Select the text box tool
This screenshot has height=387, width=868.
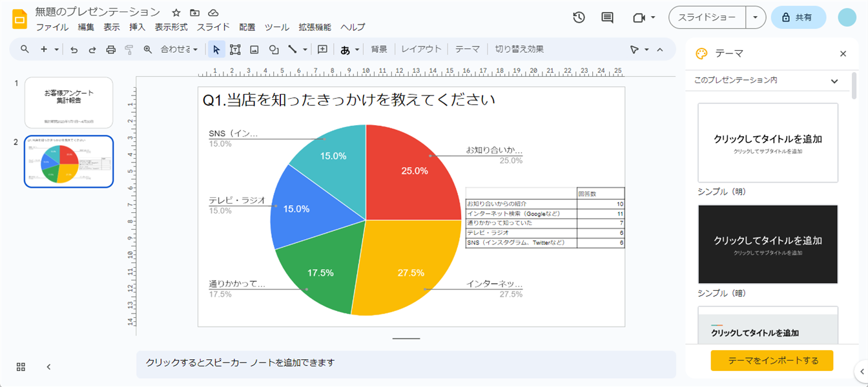tap(235, 50)
